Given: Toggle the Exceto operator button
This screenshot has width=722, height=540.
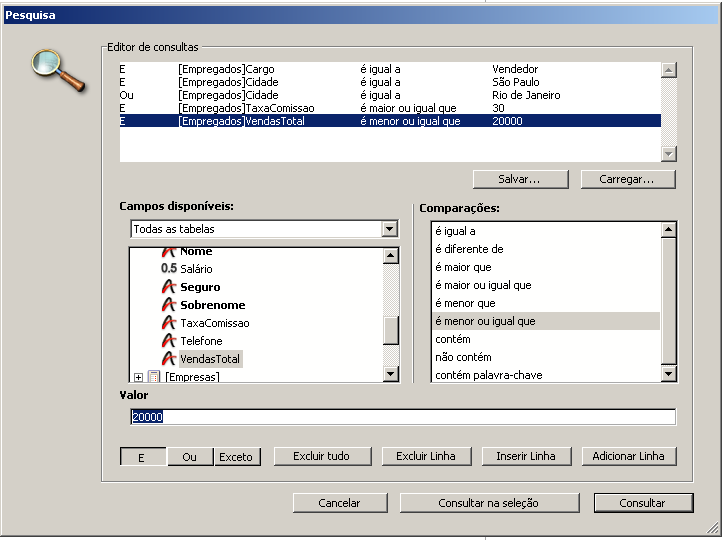Looking at the screenshot, I should pos(237,457).
